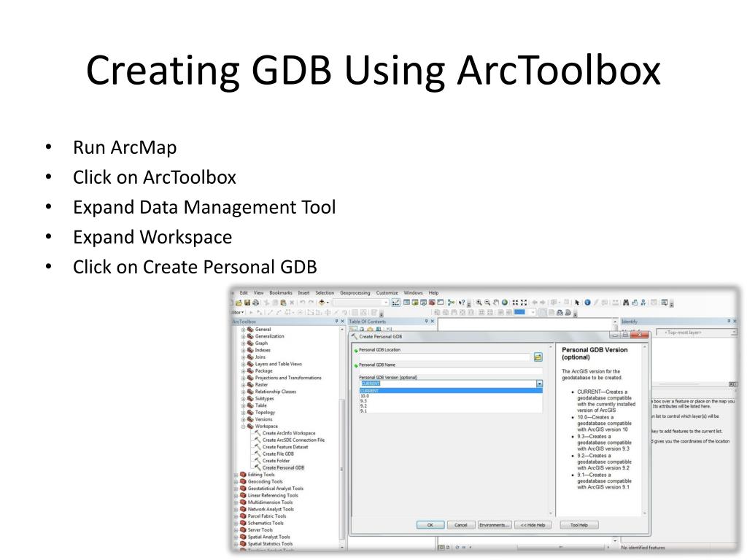Click the Editor toolbar button beside the scale box

coord(396,303)
